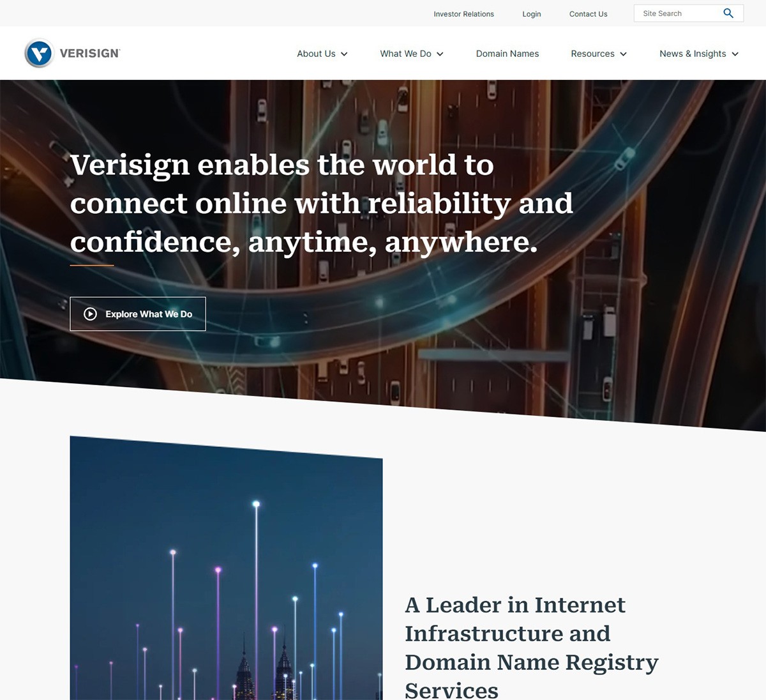Expand the Resources dropdown menu

593,54
